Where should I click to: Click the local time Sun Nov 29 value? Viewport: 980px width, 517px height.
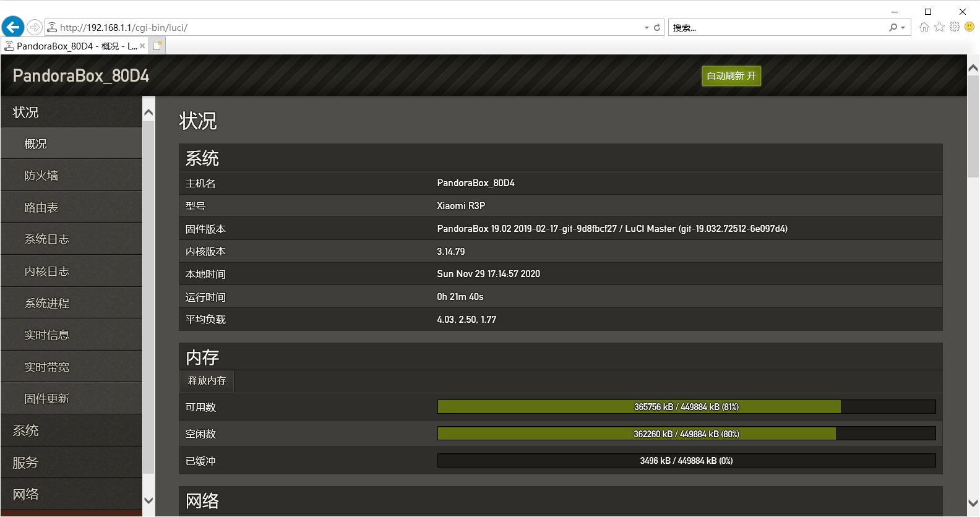tap(489, 274)
